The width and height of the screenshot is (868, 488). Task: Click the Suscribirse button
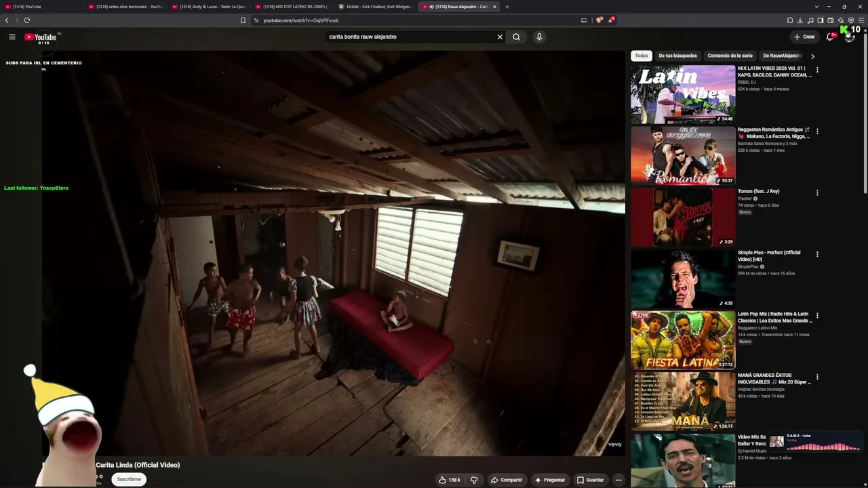tap(129, 479)
